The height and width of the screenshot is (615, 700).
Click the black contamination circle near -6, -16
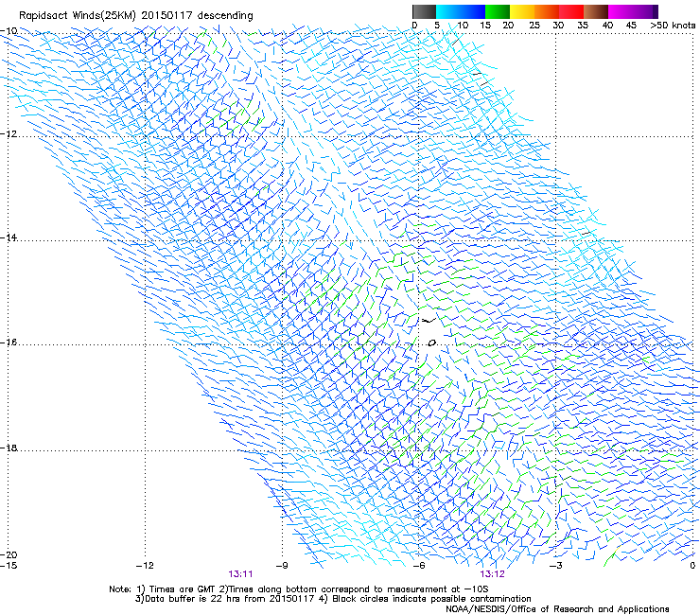tap(431, 343)
